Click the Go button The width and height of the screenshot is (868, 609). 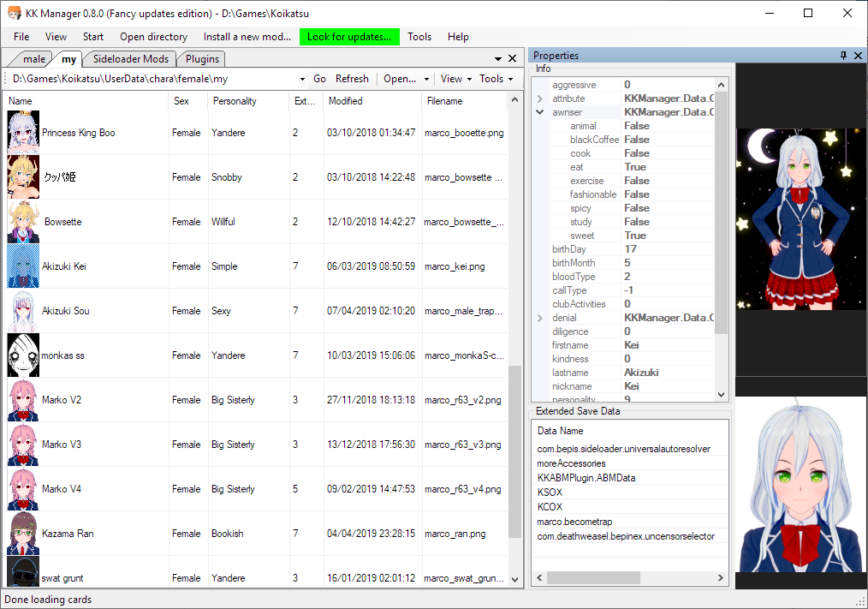click(319, 79)
